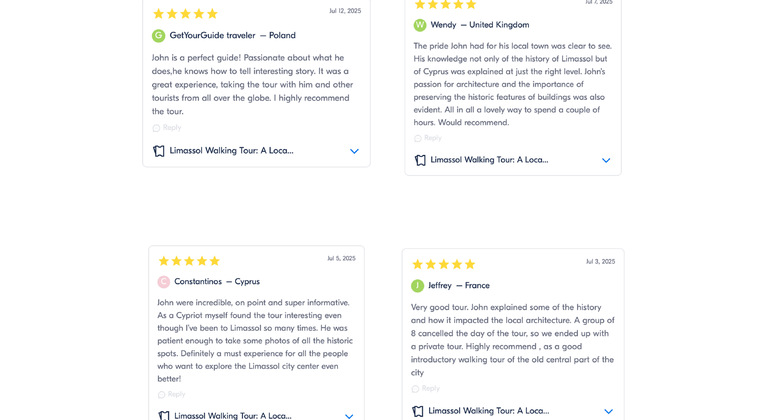Click Constantinos's pink C avatar icon
The width and height of the screenshot is (770, 420).
pos(164,282)
